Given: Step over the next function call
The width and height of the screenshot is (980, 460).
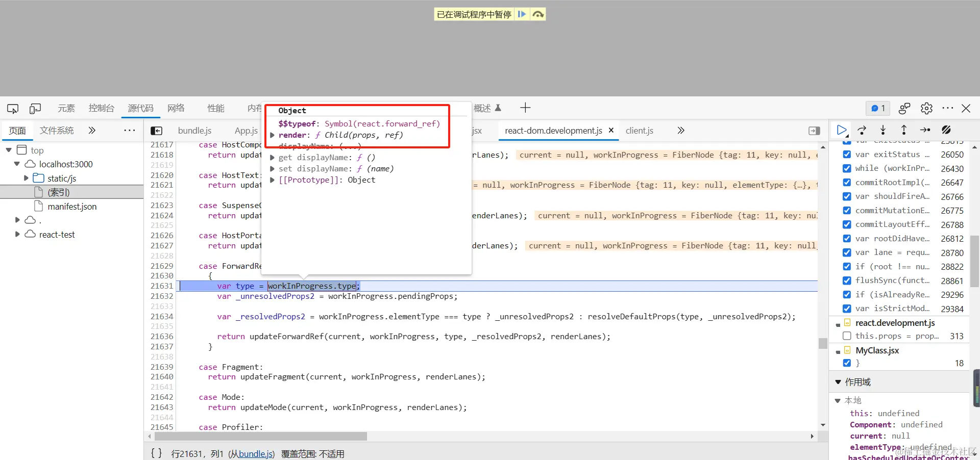Looking at the screenshot, I should coord(862,130).
